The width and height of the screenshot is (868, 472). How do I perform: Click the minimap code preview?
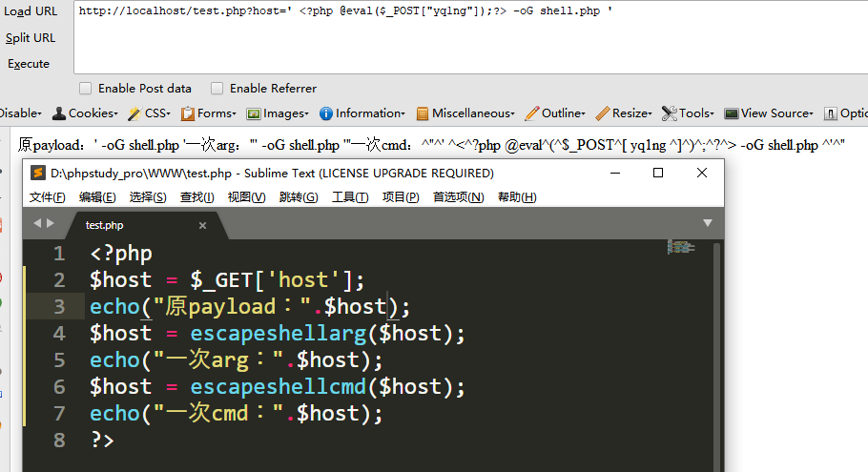click(x=681, y=247)
